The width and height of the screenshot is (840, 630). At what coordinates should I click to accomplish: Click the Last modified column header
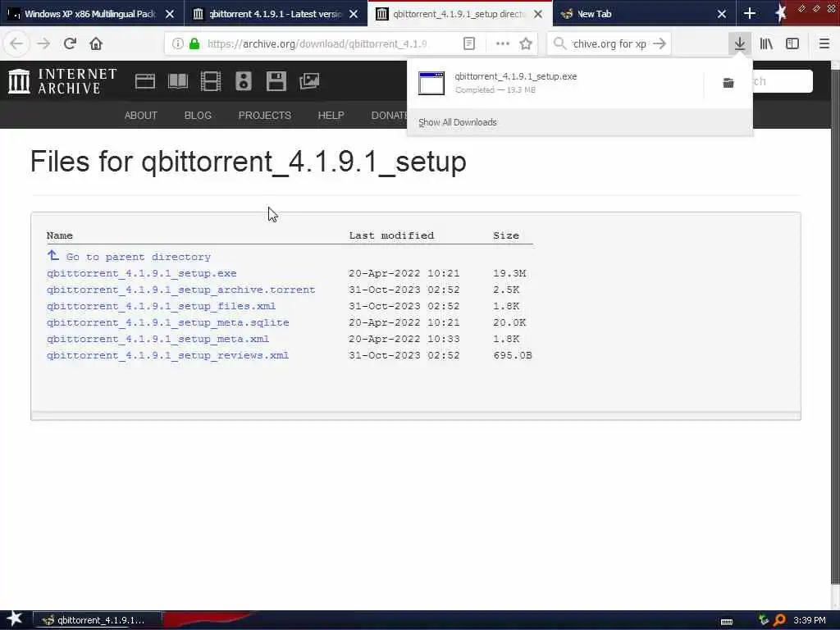tap(391, 235)
